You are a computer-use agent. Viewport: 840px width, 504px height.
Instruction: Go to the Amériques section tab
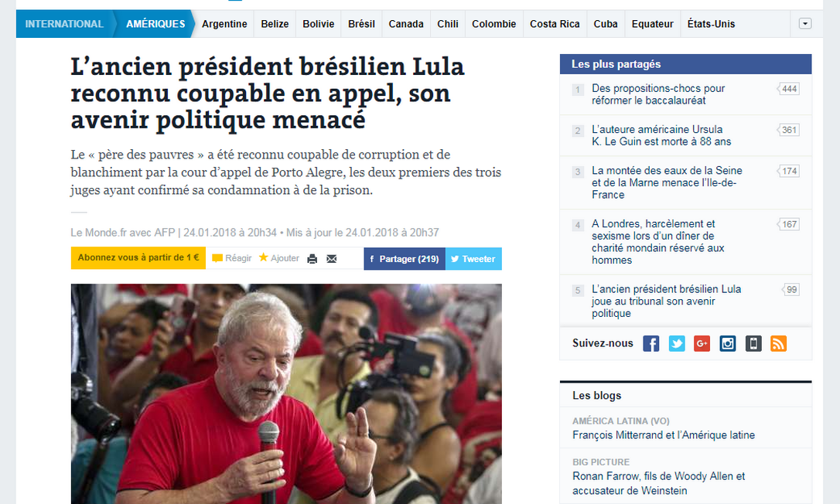click(x=155, y=24)
